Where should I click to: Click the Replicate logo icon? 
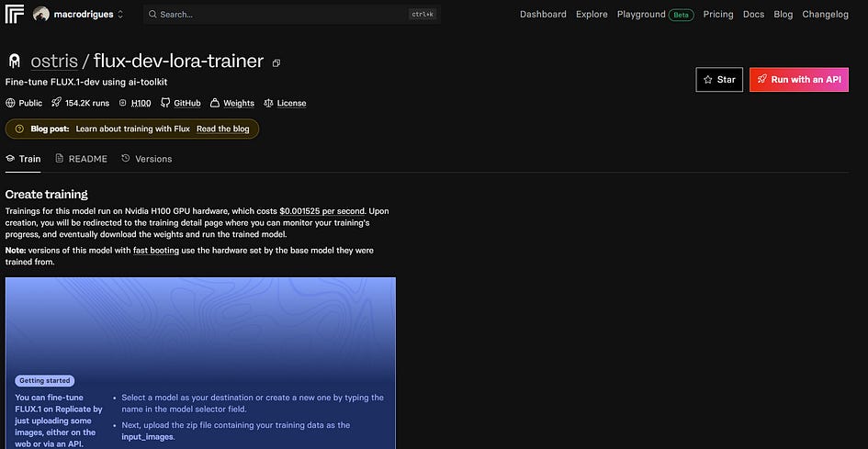click(x=15, y=15)
